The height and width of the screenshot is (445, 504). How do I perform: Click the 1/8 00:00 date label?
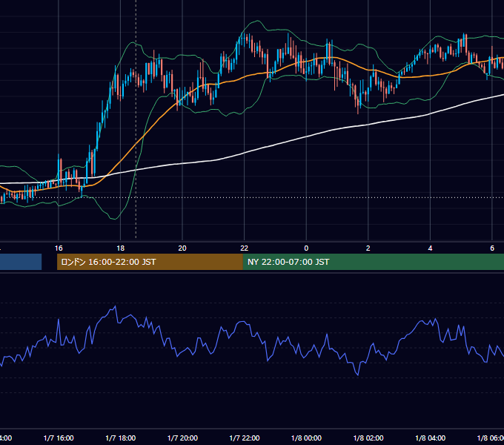(x=306, y=438)
